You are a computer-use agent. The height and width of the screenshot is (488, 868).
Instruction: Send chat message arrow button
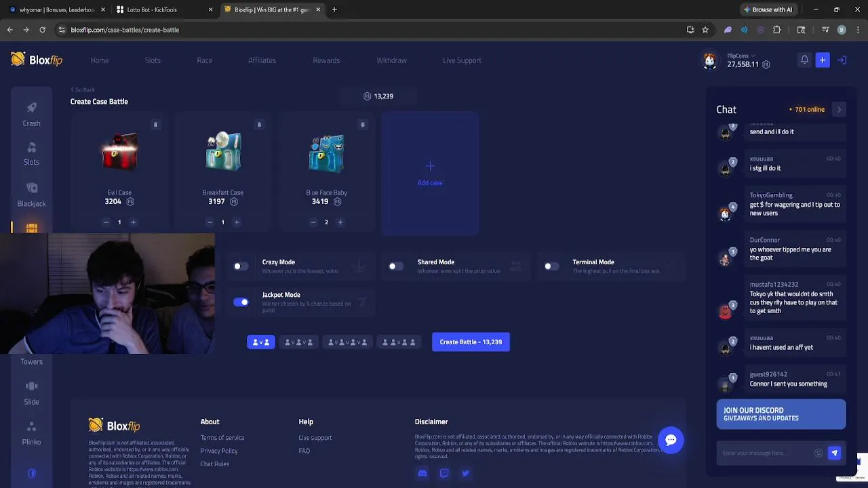[834, 453]
